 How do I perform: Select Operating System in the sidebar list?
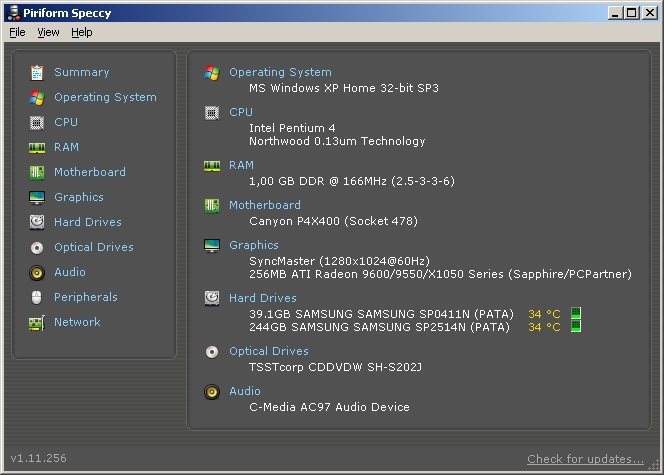(x=105, y=97)
